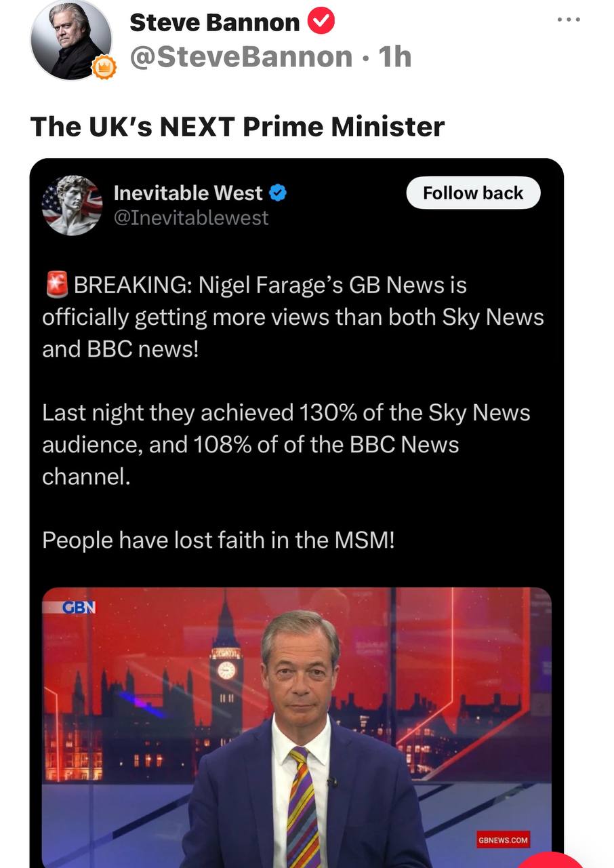Open the @SteveBannon handle
The width and height of the screenshot is (614, 868).
[x=241, y=57]
